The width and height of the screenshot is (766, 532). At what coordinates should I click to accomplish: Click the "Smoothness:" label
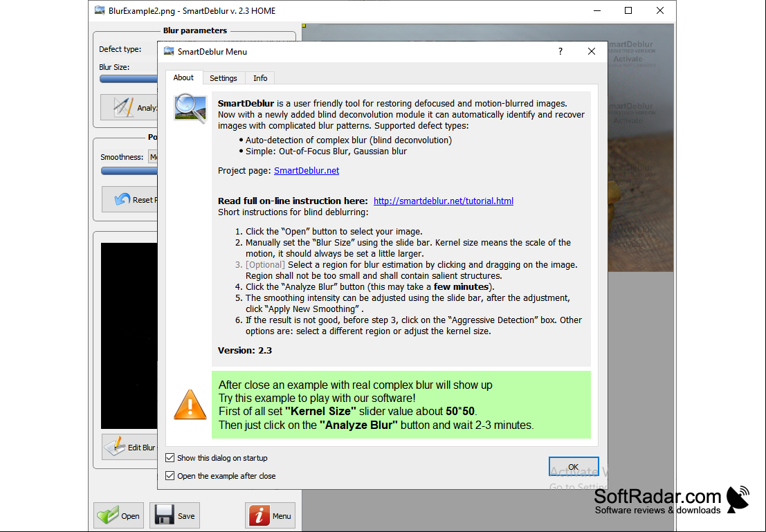coord(122,157)
